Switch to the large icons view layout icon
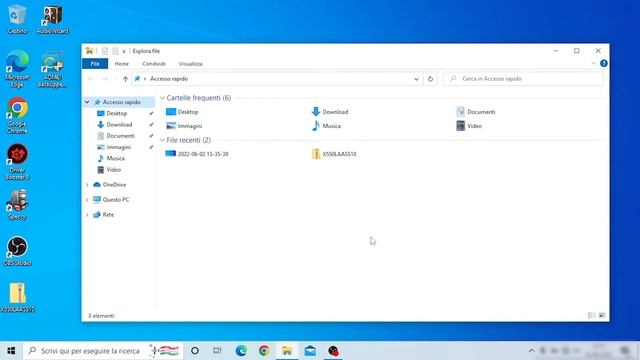The image size is (640, 360). [x=602, y=316]
